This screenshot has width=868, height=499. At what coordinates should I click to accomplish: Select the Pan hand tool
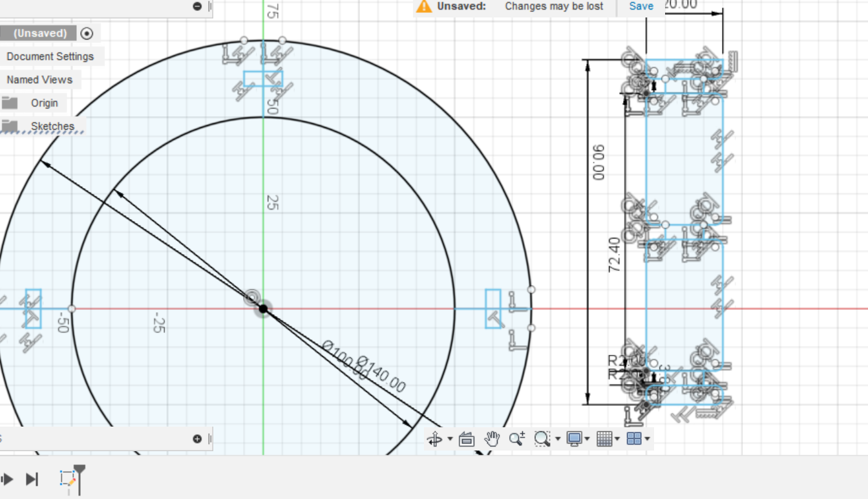click(492, 440)
